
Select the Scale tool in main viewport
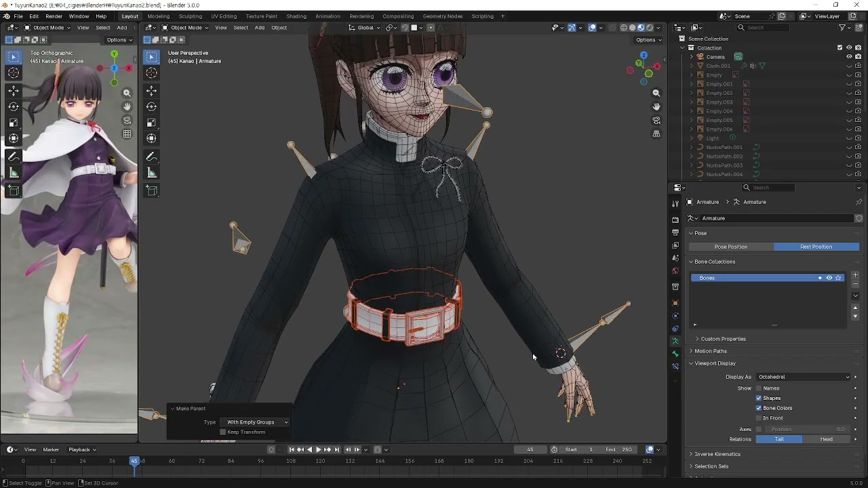click(x=152, y=123)
